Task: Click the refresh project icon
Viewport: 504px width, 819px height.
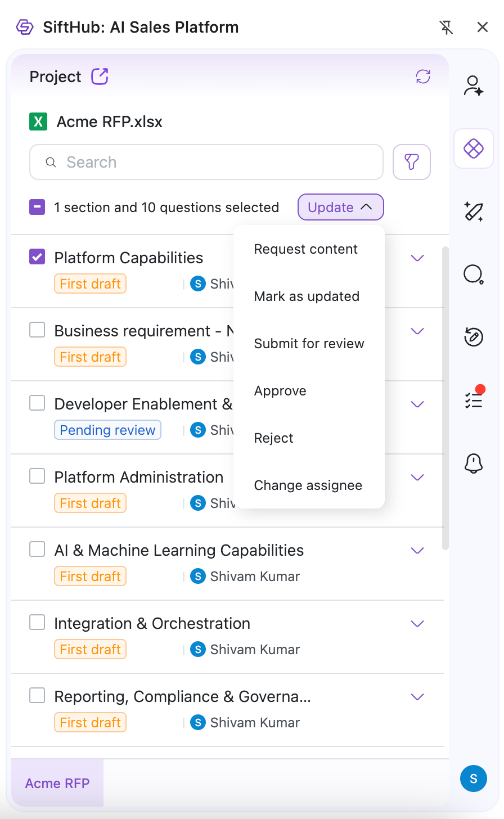Action: coord(423,76)
